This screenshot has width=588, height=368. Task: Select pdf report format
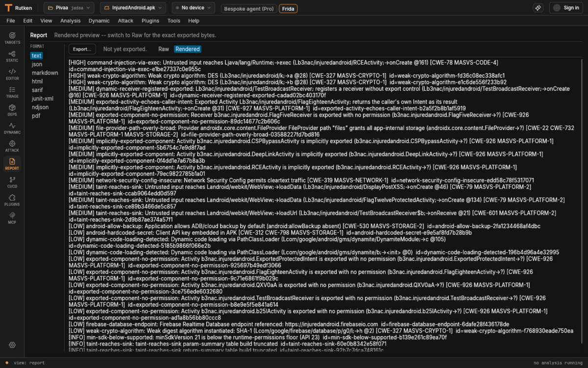tap(36, 116)
